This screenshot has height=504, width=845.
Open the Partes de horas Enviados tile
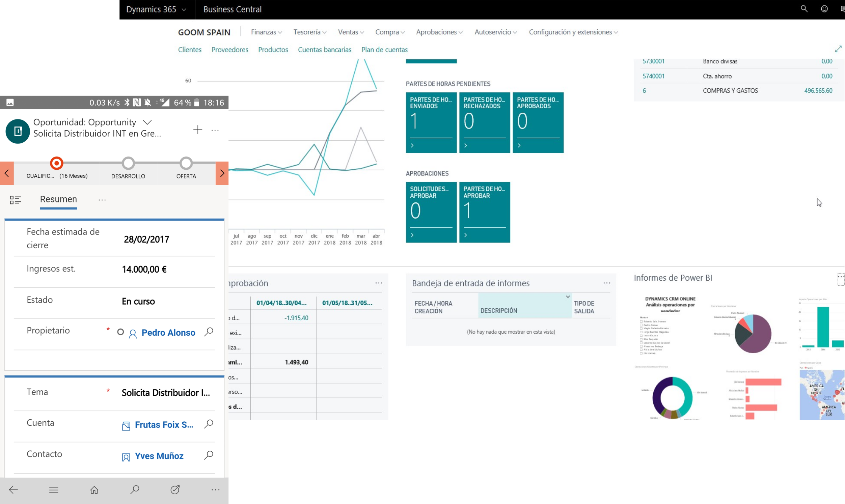[x=431, y=122]
